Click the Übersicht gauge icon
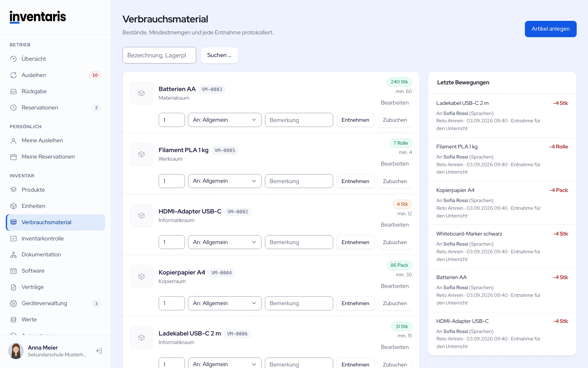The image size is (588, 368). click(x=13, y=59)
